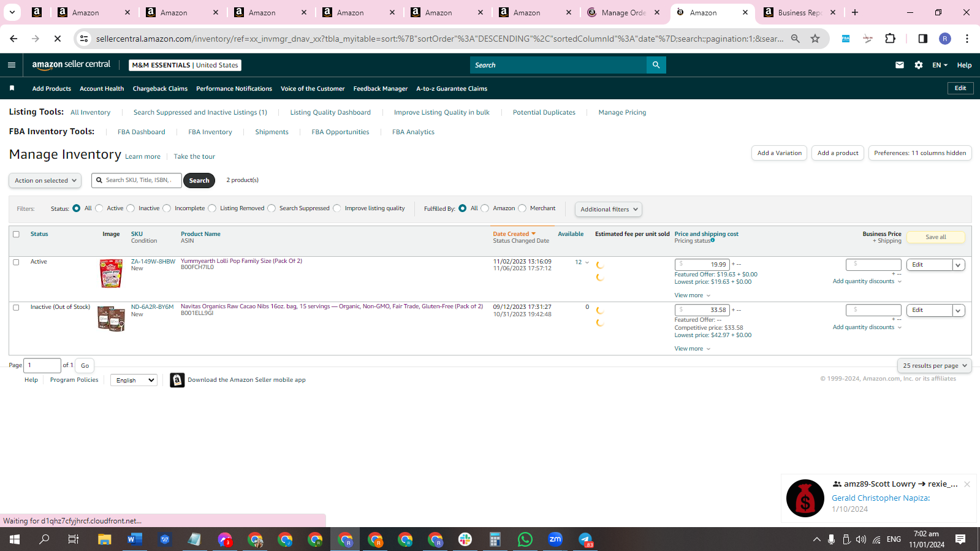Open the English language dropdown in the footer
The image size is (980, 551).
click(x=134, y=380)
